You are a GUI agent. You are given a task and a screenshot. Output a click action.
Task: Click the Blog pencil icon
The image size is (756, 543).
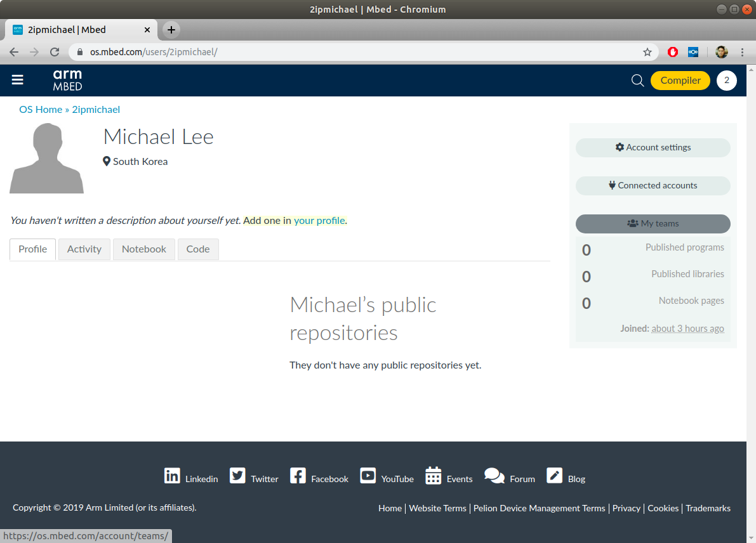(x=555, y=476)
